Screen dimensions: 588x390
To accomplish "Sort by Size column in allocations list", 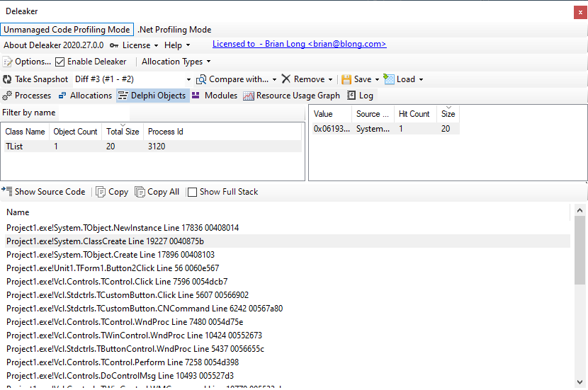I will (x=448, y=114).
